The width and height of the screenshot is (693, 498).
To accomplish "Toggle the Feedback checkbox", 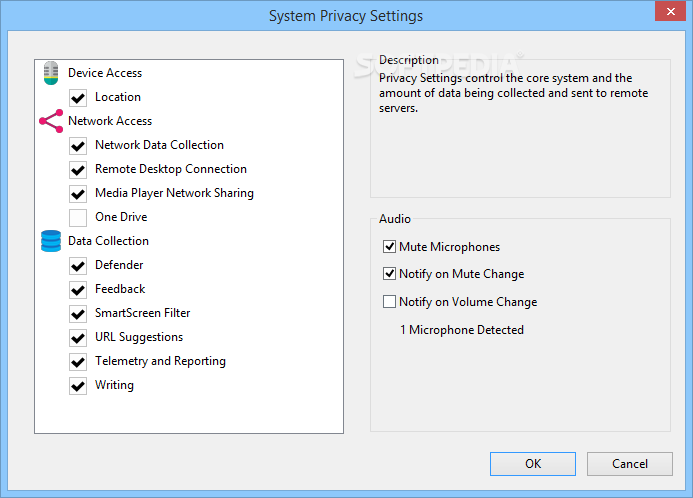I will [78, 289].
